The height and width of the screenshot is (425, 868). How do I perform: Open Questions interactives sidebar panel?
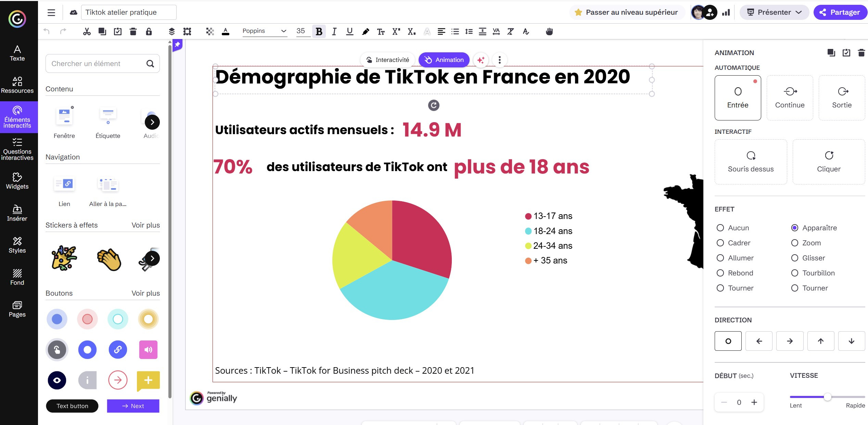pos(17,149)
